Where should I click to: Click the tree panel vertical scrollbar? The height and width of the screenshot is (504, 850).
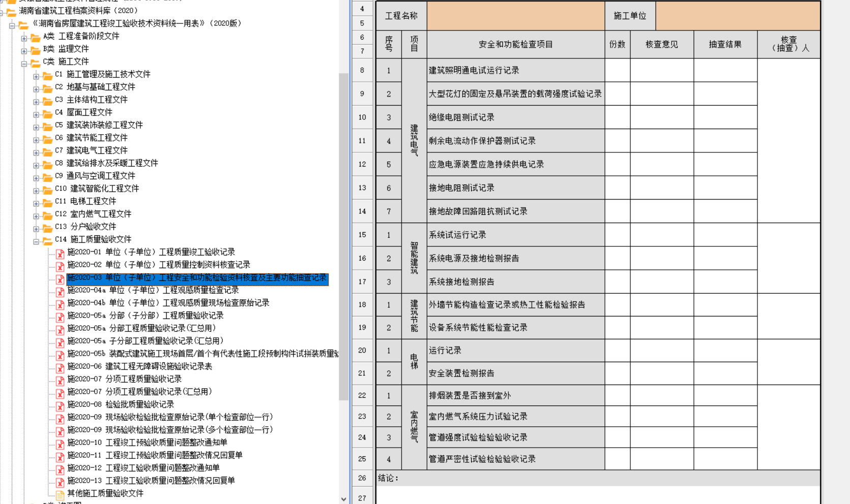344,236
